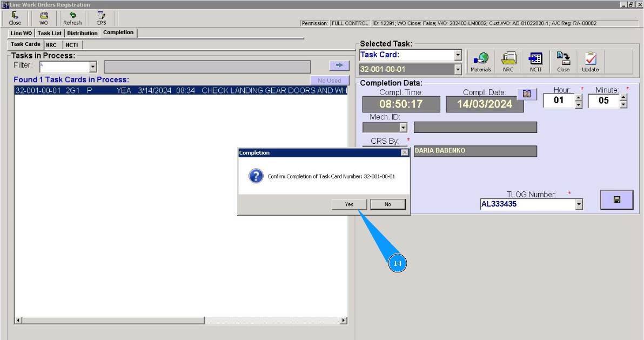Click the DARIA BABENKO name field
Screen dimensions: 644x340
click(x=475, y=151)
